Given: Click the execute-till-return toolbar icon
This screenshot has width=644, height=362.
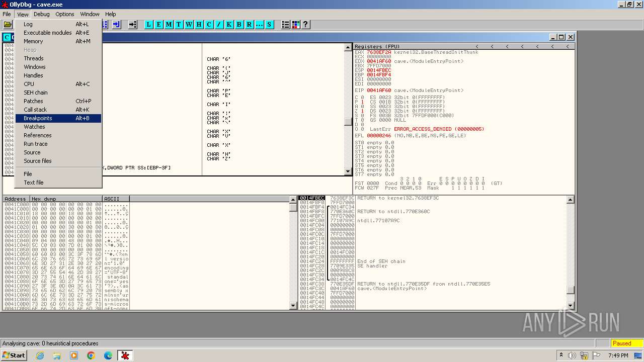Looking at the screenshot, I should tap(116, 24).
